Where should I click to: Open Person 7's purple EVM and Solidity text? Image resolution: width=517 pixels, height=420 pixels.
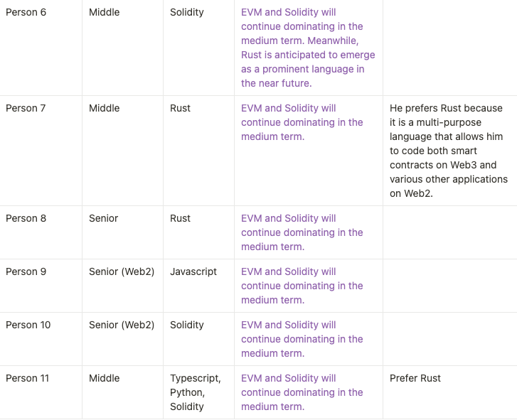click(x=302, y=122)
